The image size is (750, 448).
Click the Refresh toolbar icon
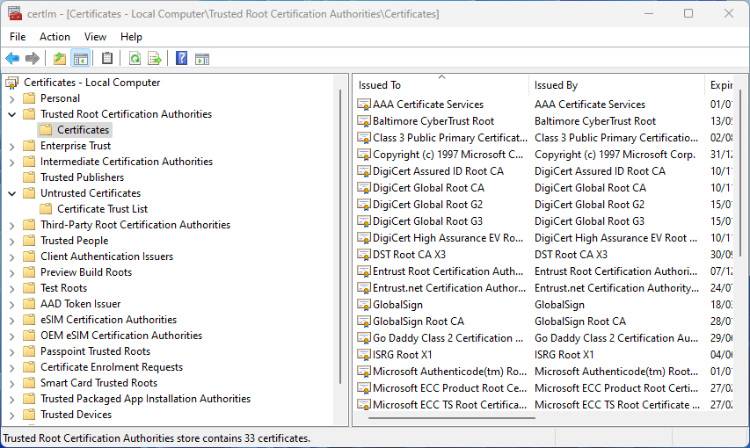pos(134,59)
